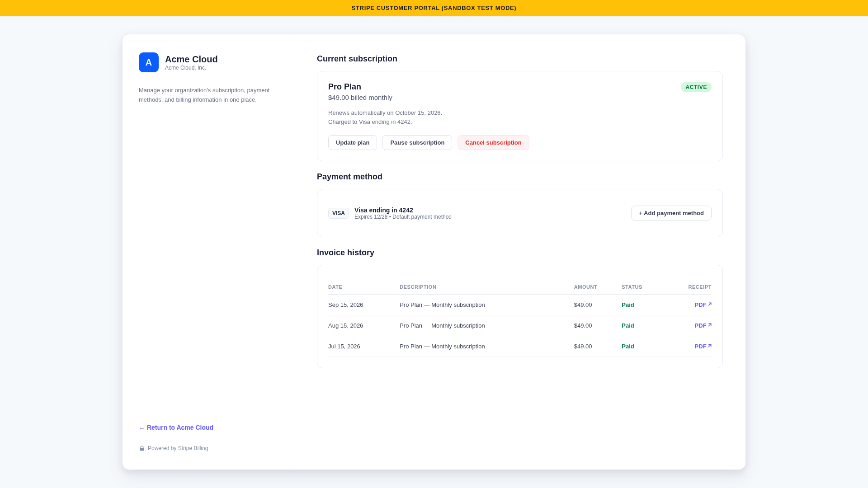The image size is (868, 488).
Task: Click the Invoice history heading
Action: point(345,253)
